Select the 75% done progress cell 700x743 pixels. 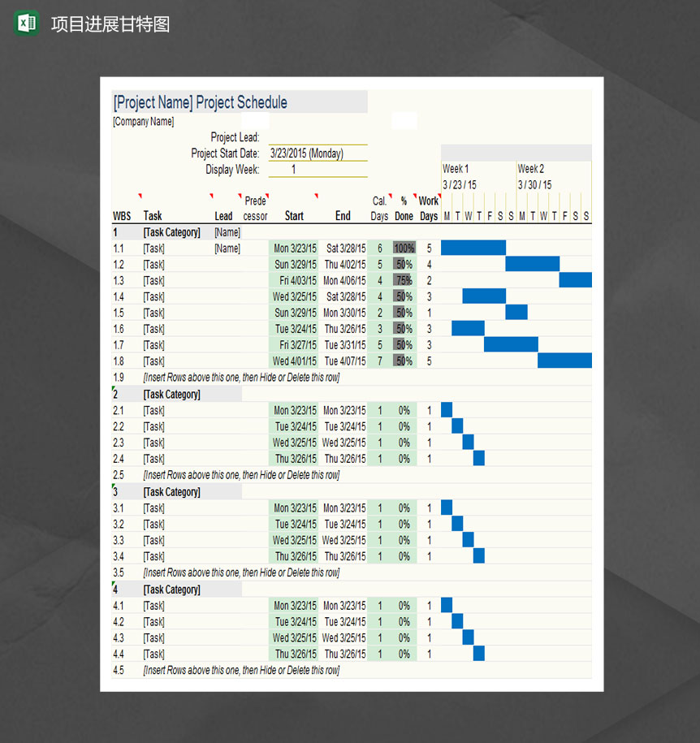pos(404,281)
